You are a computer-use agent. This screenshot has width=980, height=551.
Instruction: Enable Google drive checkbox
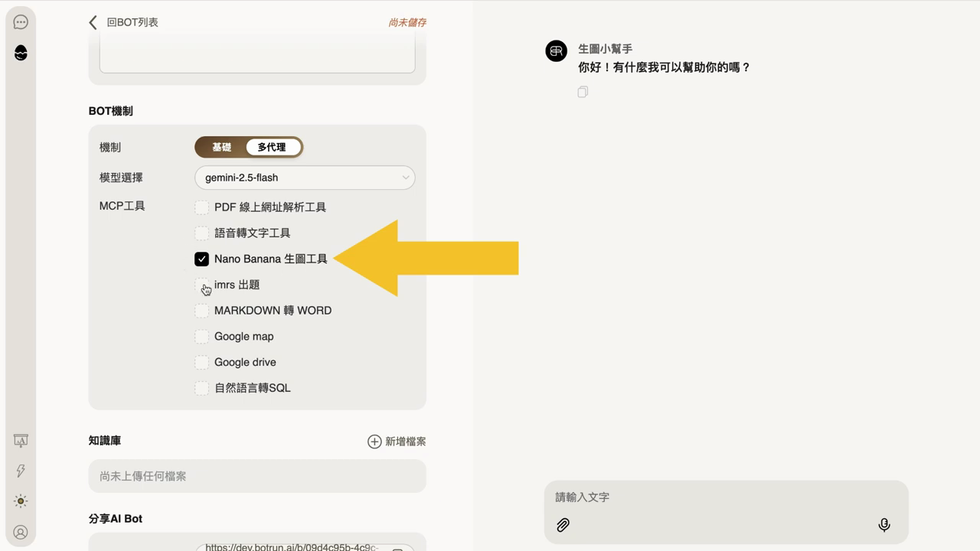[x=201, y=363]
